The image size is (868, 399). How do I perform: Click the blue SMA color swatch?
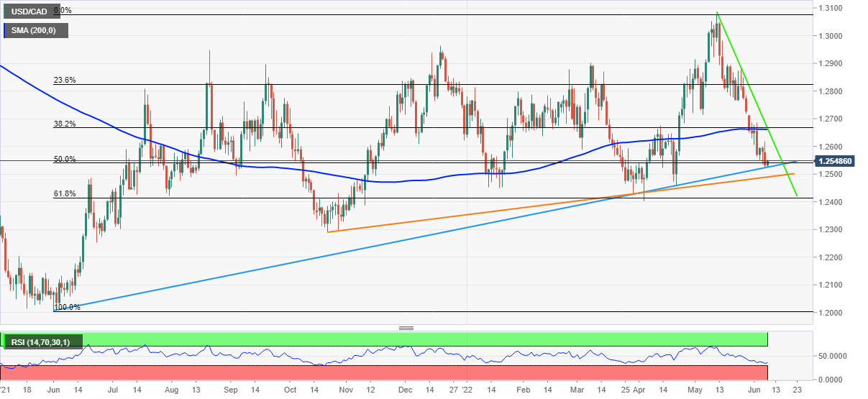click(x=6, y=31)
